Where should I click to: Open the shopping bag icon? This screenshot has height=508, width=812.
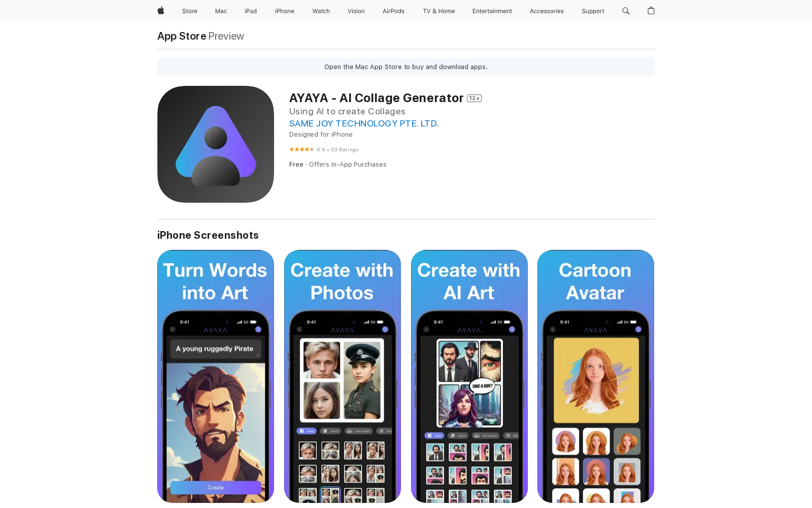tap(651, 11)
